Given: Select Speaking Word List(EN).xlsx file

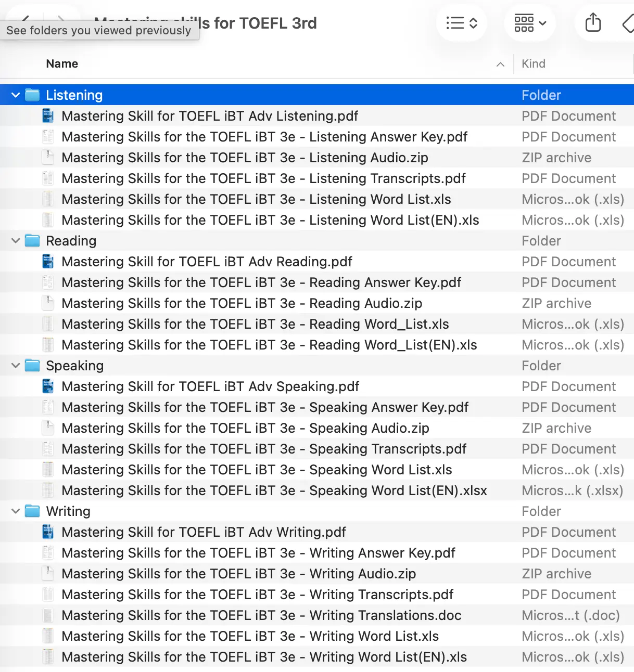Looking at the screenshot, I should [274, 490].
